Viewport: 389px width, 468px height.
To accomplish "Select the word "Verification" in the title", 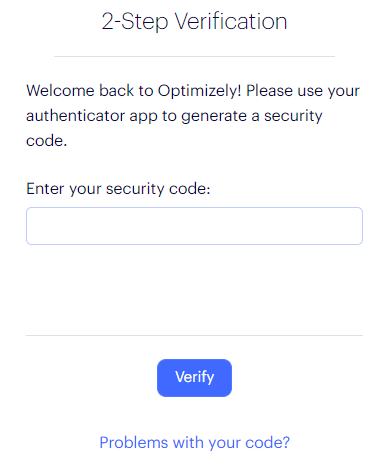I will (231, 21).
